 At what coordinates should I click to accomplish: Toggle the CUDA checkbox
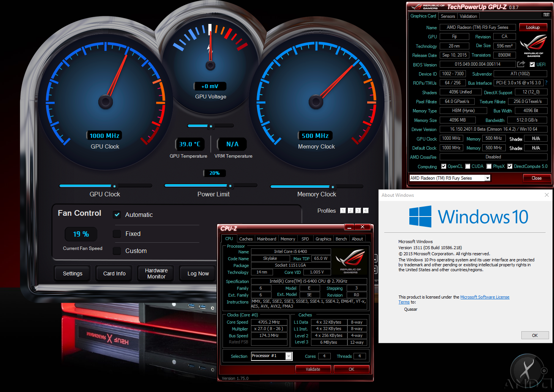click(468, 166)
